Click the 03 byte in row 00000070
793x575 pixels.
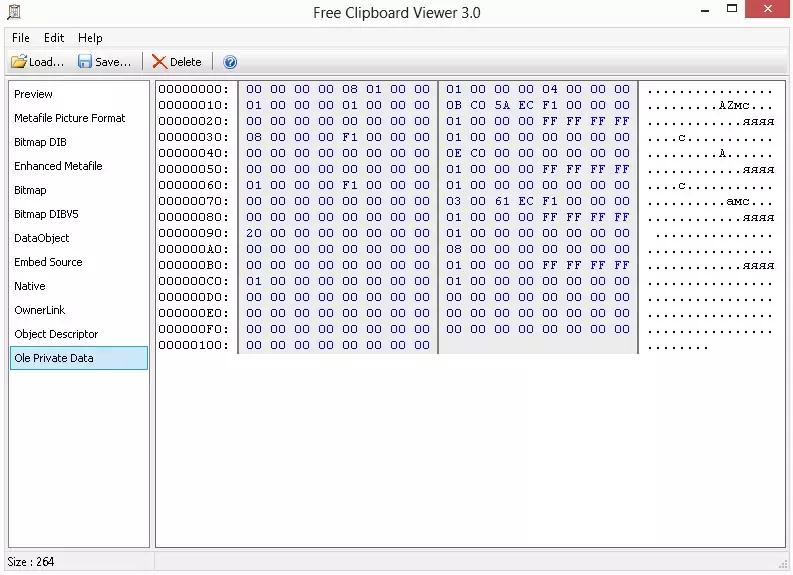(454, 201)
